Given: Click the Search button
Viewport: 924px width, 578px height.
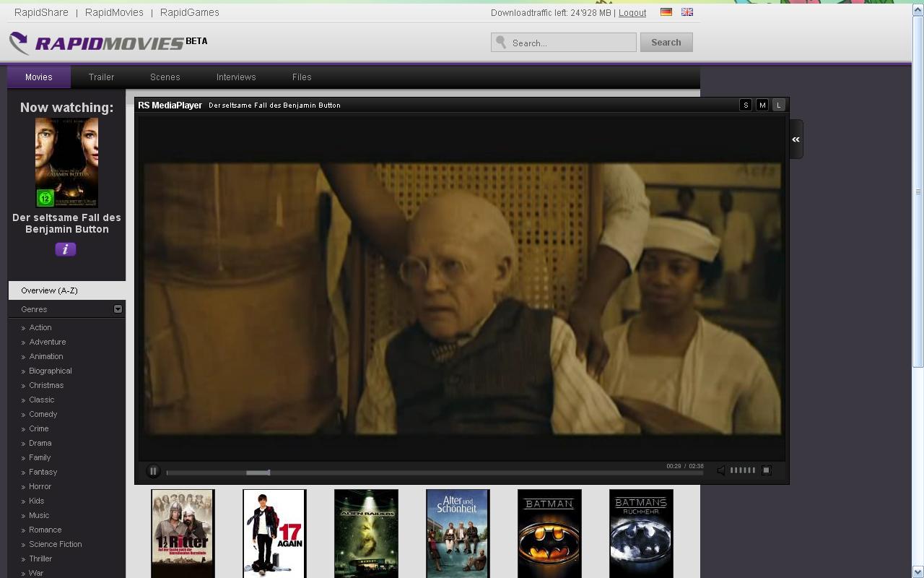Looking at the screenshot, I should pyautogui.click(x=666, y=43).
